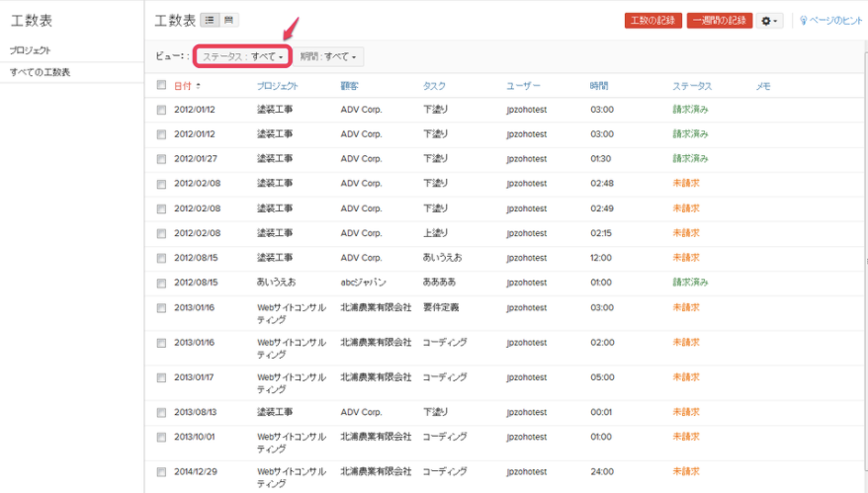Click the date 2014/12/29

(196, 472)
